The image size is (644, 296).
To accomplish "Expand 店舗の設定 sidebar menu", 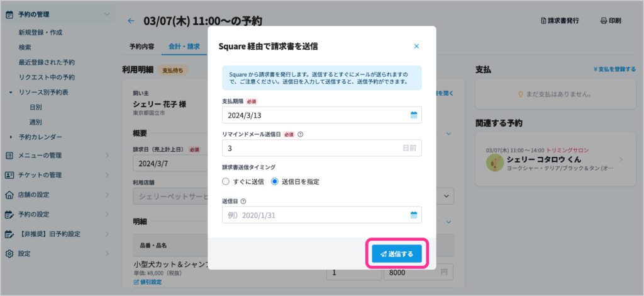I will tap(107, 195).
